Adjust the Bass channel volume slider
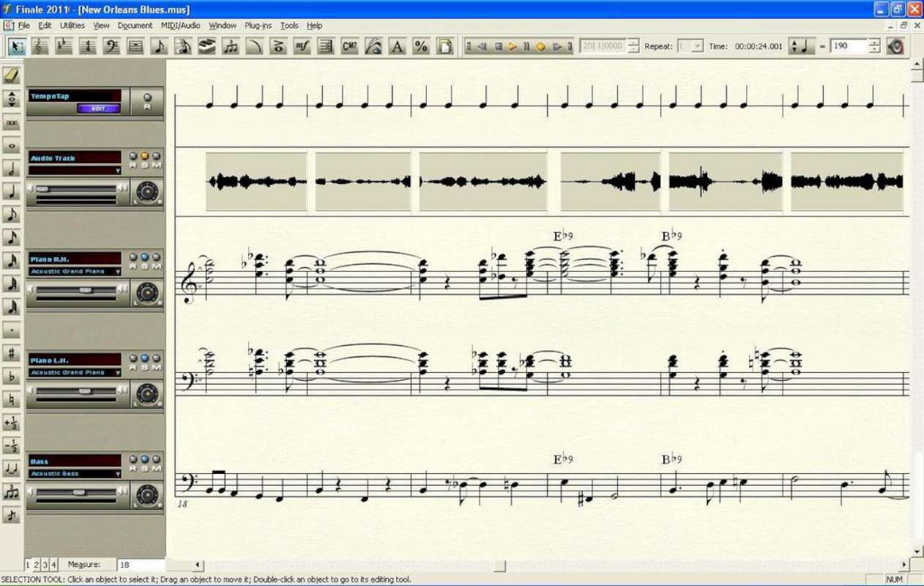The height and width of the screenshot is (586, 924). tap(79, 492)
